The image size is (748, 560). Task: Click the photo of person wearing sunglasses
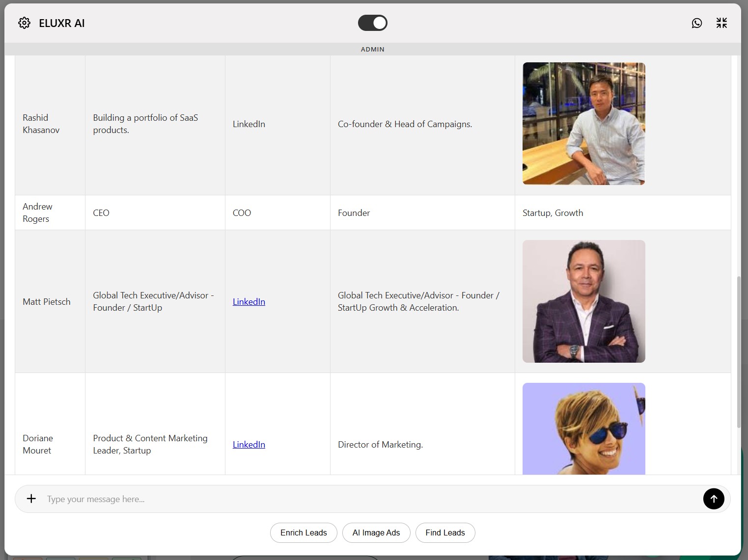583,428
